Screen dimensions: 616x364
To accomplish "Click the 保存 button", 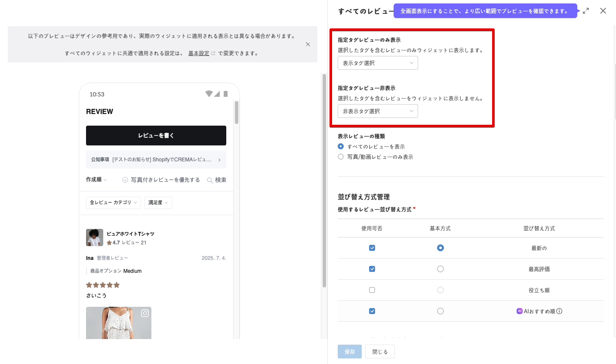I will click(x=349, y=352).
